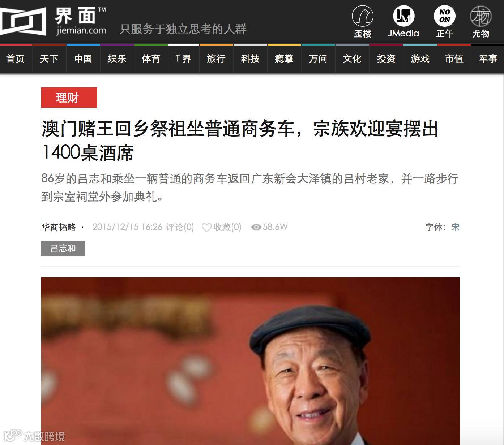
Task: Open the 娱乐 navigation section
Action: 117,59
